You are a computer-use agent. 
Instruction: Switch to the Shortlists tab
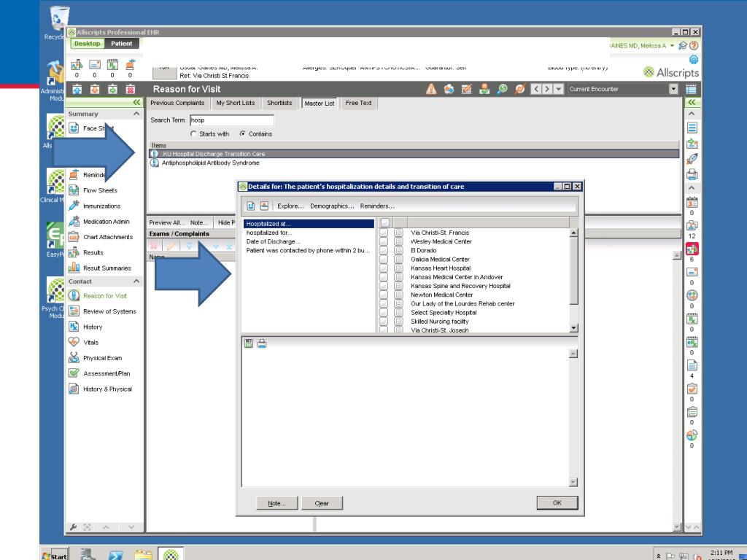279,103
